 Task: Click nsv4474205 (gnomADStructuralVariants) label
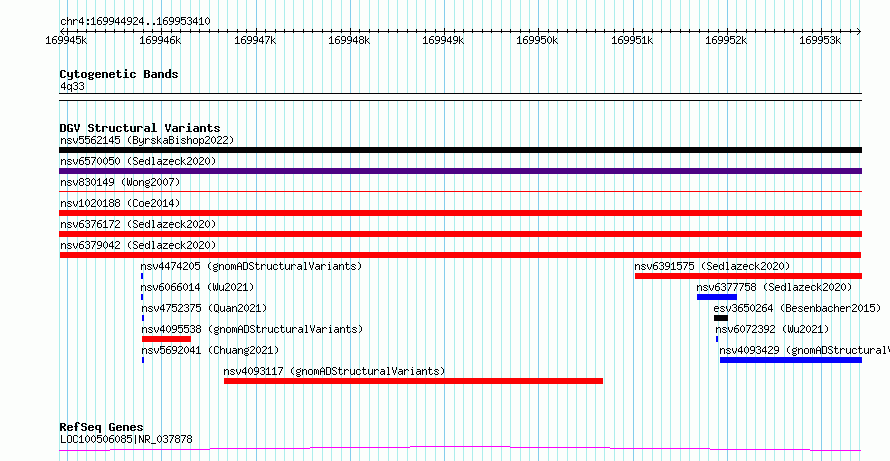pyautogui.click(x=251, y=266)
